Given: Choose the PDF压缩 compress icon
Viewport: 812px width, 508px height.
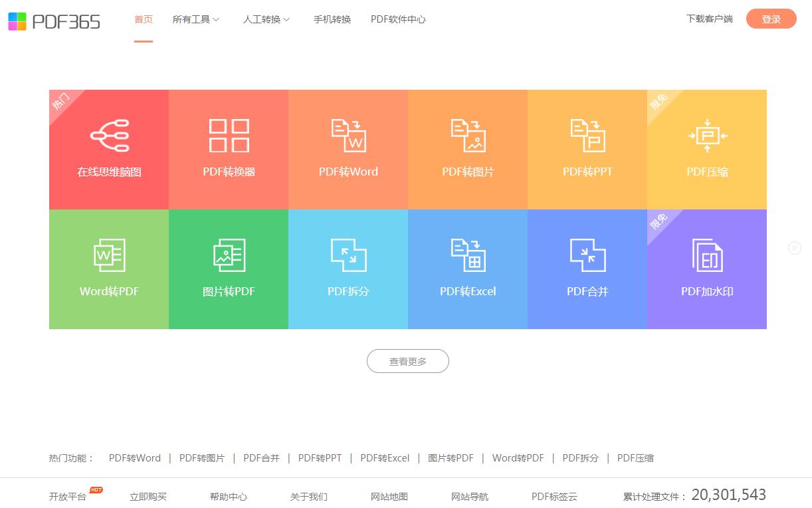Looking at the screenshot, I should click(x=707, y=136).
